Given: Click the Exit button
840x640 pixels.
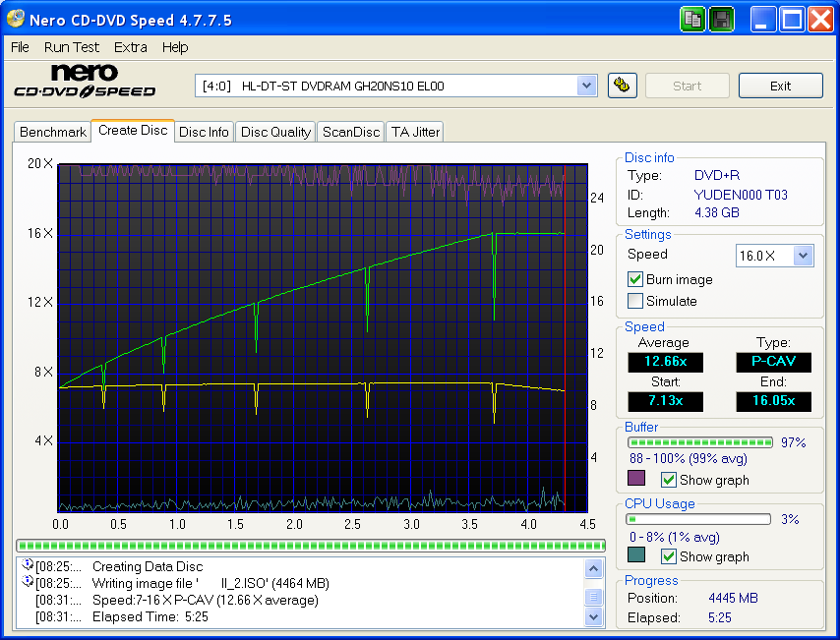Looking at the screenshot, I should (780, 86).
